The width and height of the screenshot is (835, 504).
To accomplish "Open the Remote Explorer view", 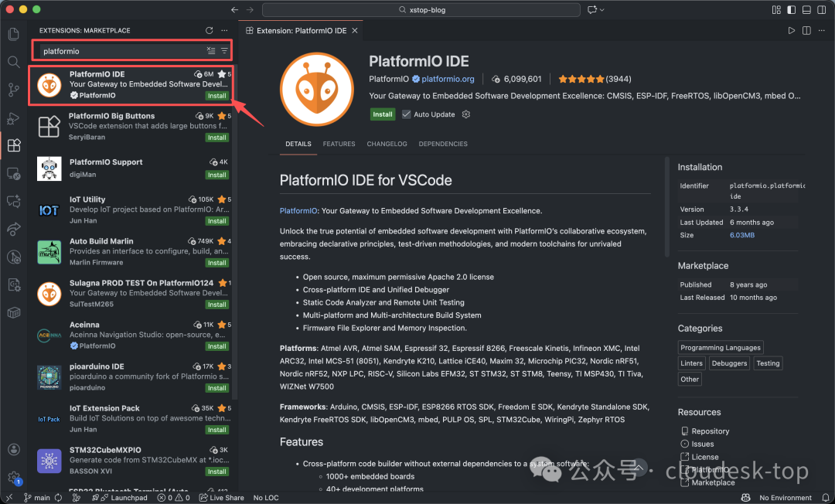I will (x=14, y=173).
